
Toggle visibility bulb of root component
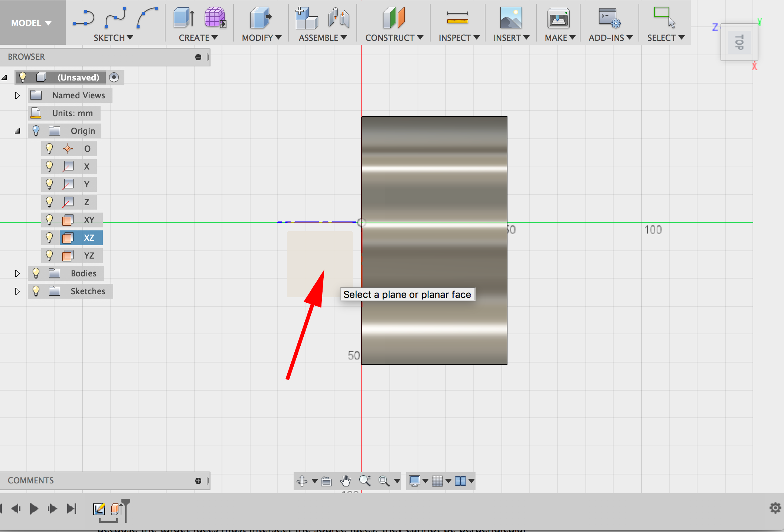coord(23,77)
